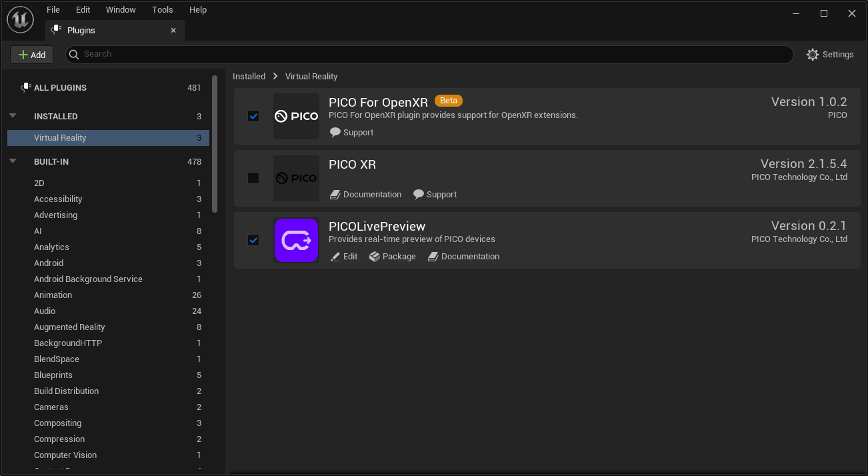Click the search magnifier icon

tap(75, 54)
